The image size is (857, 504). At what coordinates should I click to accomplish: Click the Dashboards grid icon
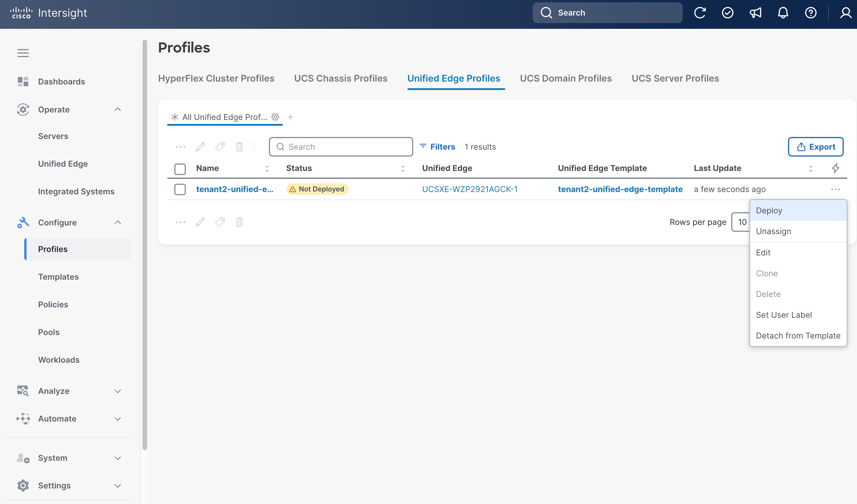[x=23, y=82]
